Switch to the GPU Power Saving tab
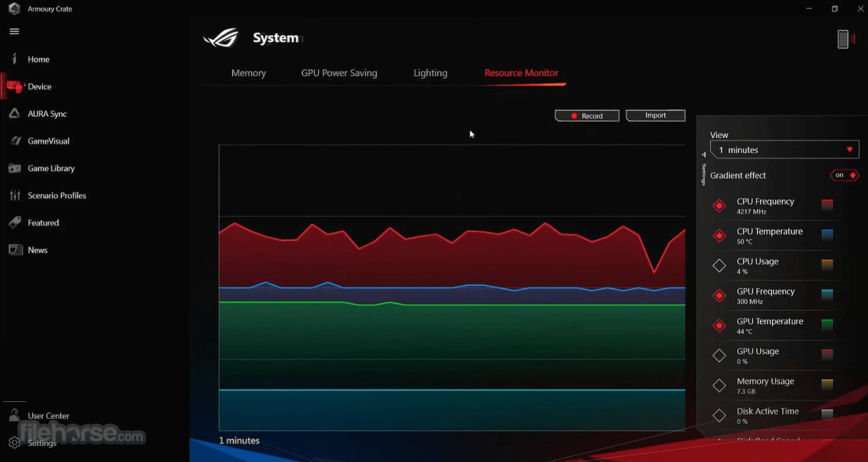The width and height of the screenshot is (868, 462). click(x=339, y=73)
